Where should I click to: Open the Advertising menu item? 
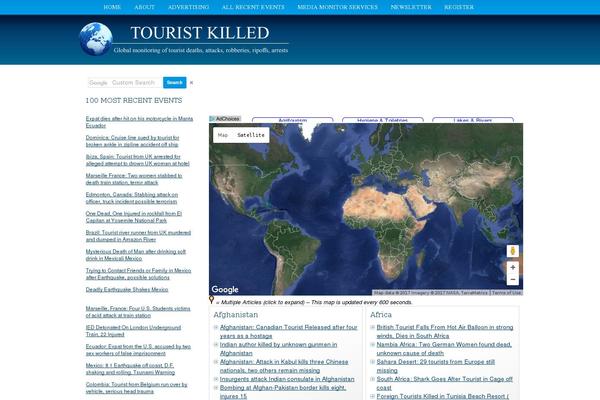pos(188,7)
